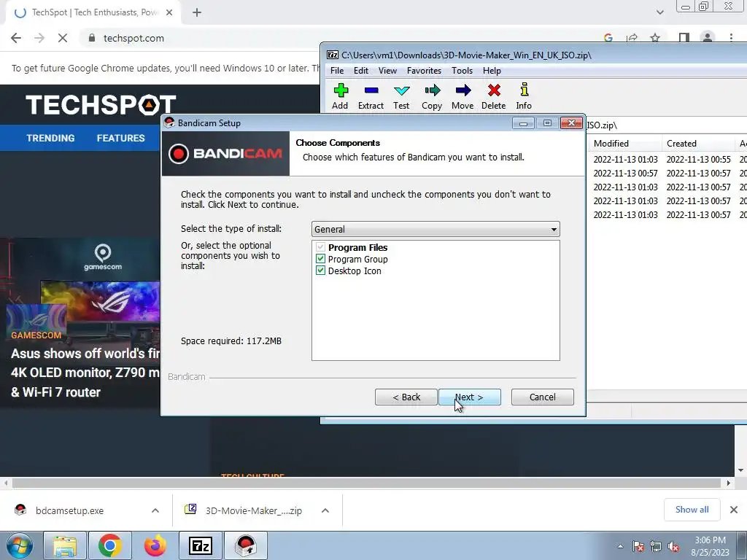Switch to Chrome in taskbar
Image resolution: width=747 pixels, height=560 pixels.
(110, 545)
